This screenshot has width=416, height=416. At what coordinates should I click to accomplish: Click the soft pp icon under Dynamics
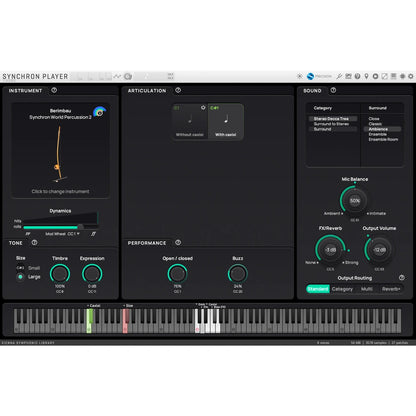[x=28, y=234]
